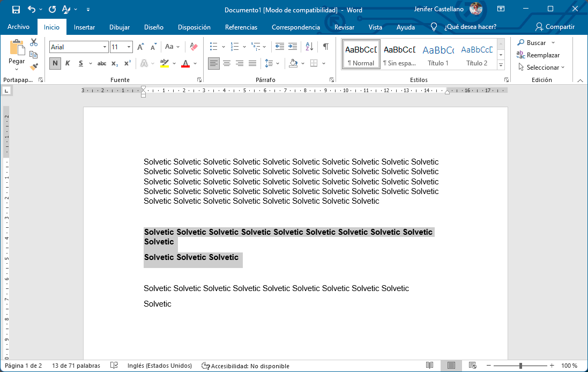588x372 pixels.
Task: Toggle Underline (S) formatting
Action: [x=80, y=63]
